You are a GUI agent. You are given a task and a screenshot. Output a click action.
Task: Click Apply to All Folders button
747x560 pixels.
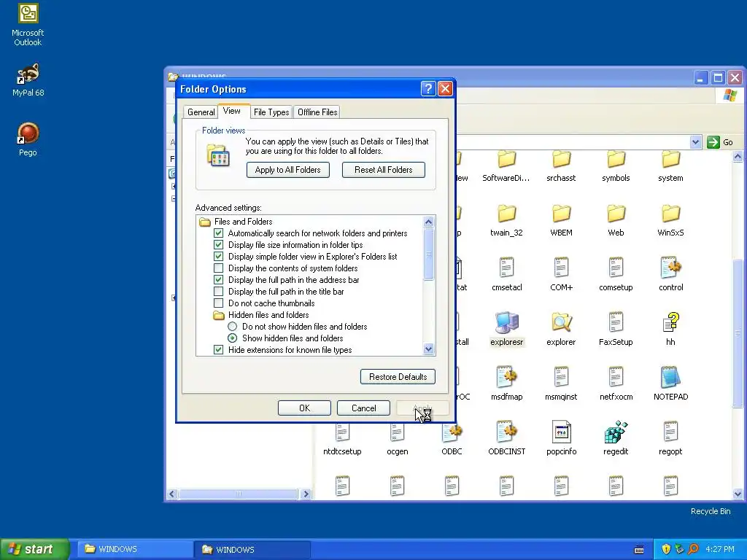[x=287, y=170]
